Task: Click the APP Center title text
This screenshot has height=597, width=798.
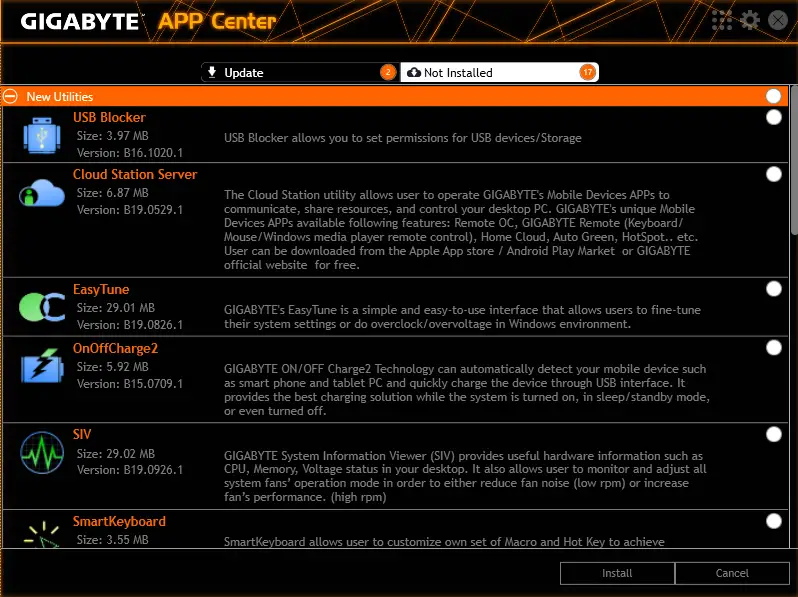Action: (217, 21)
